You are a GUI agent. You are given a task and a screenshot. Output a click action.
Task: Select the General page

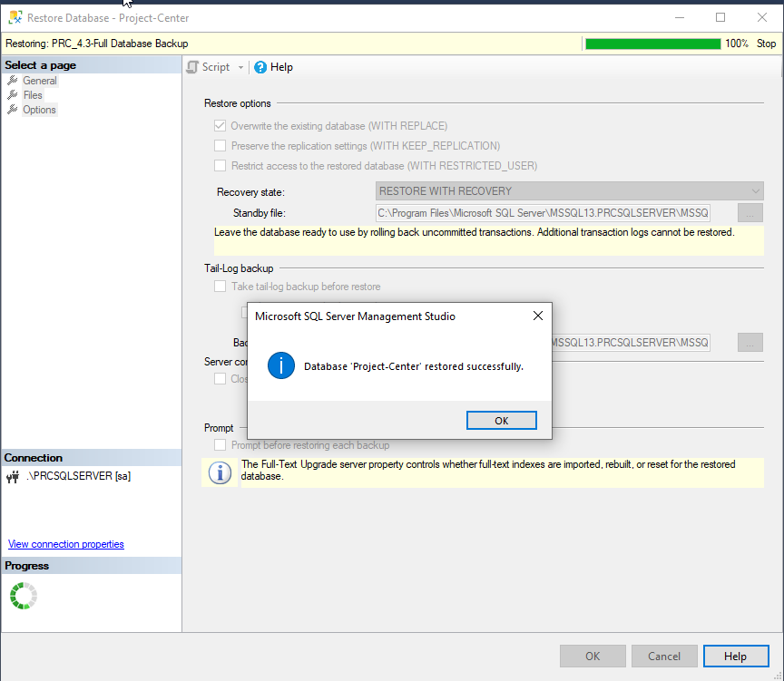[x=40, y=81]
